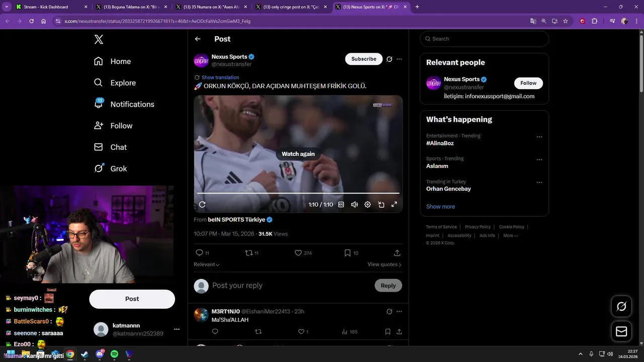Open the post's three-dot more menu
The width and height of the screenshot is (644, 362).
399,59
